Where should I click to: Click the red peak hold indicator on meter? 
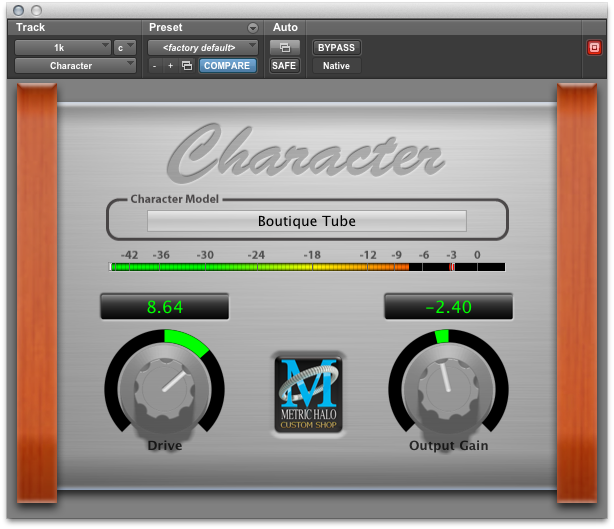pyautogui.click(x=452, y=267)
